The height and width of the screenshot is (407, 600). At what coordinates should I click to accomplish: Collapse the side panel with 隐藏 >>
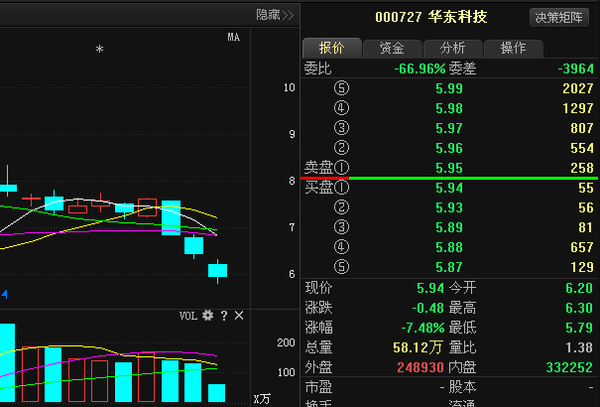click(x=274, y=15)
